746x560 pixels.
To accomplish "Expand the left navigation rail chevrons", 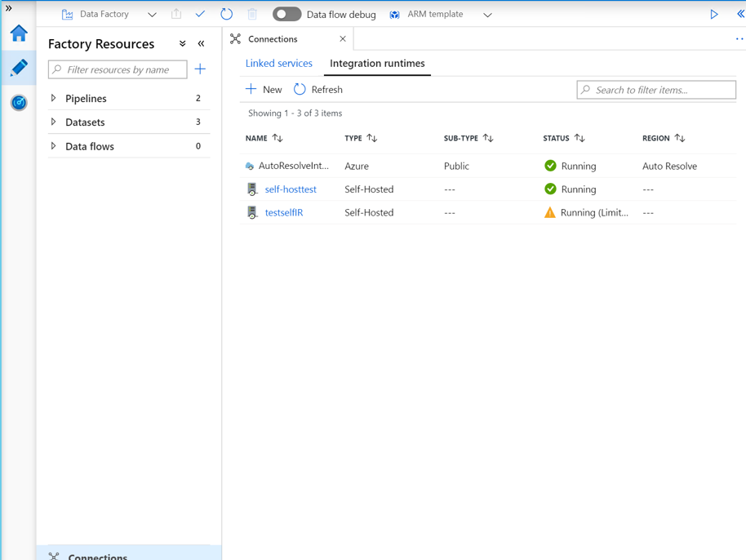I will (8, 8).
